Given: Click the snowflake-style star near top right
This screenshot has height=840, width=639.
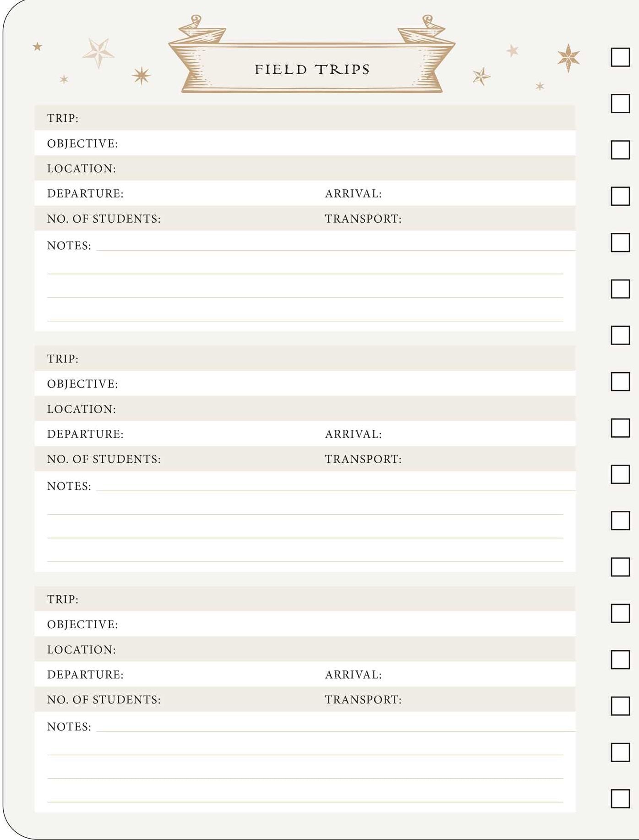Looking at the screenshot, I should [x=568, y=58].
